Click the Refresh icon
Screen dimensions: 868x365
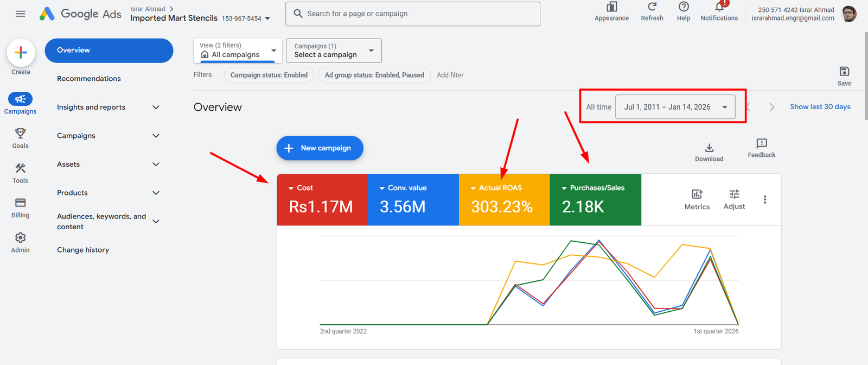(x=652, y=7)
